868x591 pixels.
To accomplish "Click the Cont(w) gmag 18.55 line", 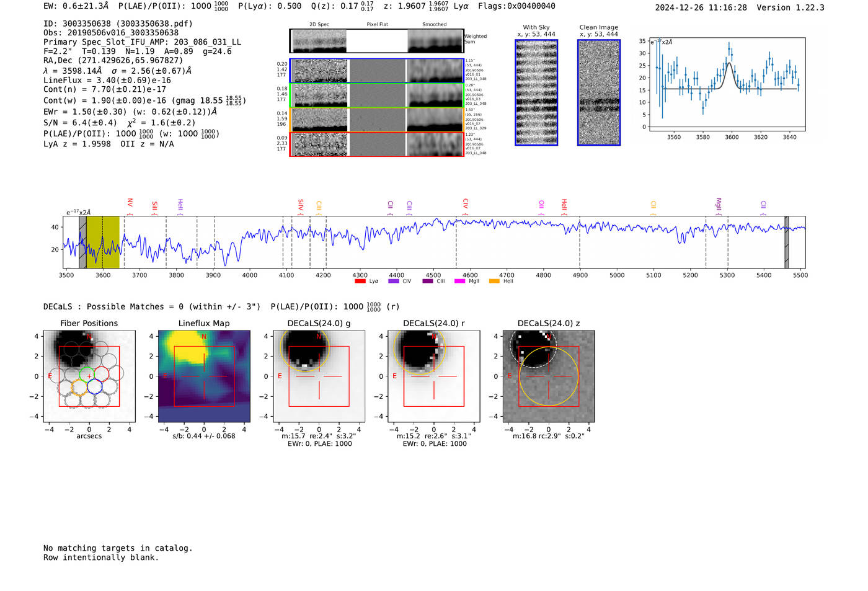I will click(x=144, y=100).
